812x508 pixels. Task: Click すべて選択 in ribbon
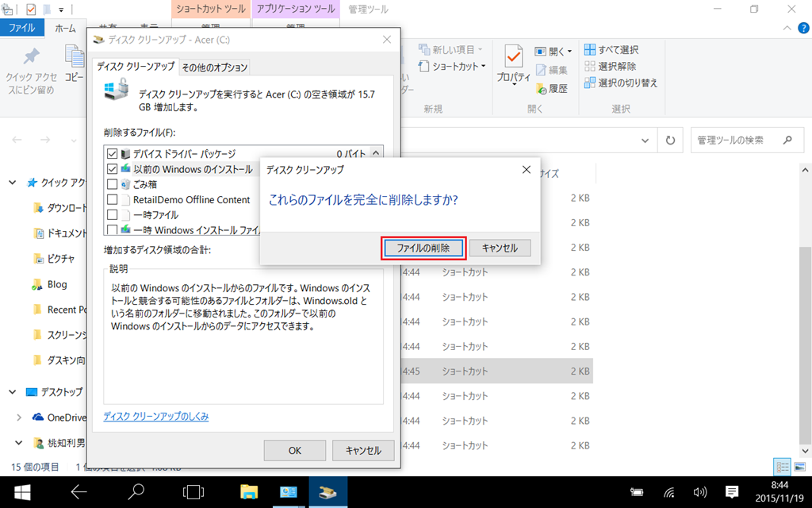(611, 50)
